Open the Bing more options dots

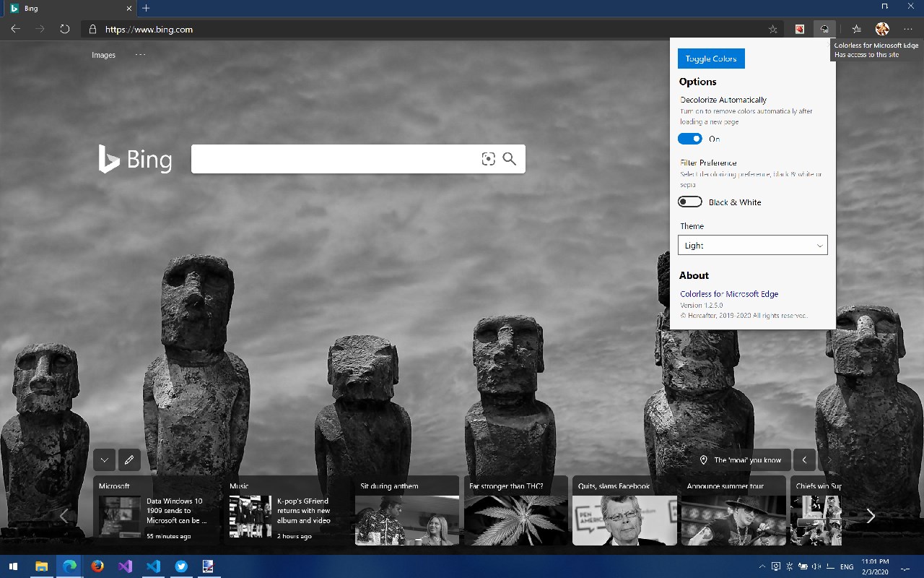(140, 54)
